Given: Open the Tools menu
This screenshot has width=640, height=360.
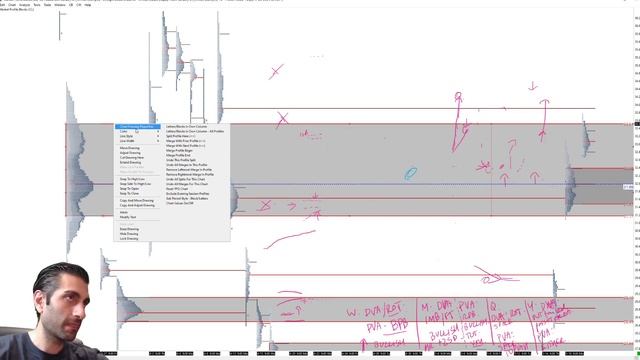Looking at the screenshot, I should tap(37, 5).
